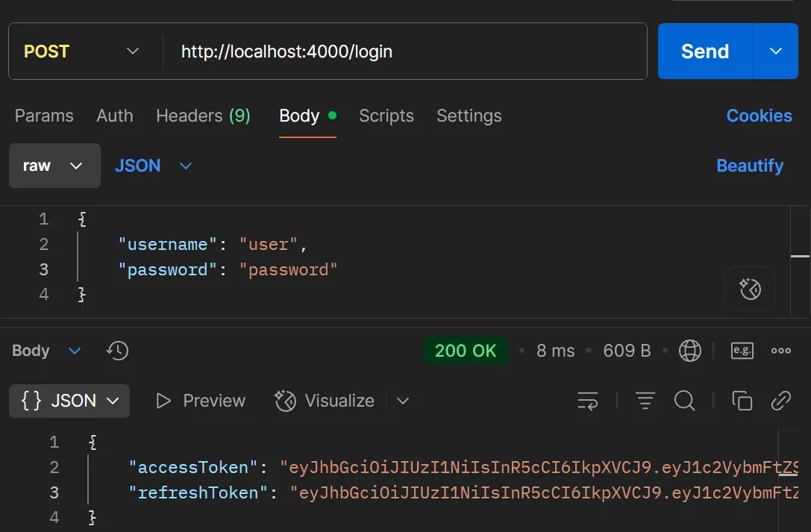Open Postbot AI assistant in body editor

tap(749, 289)
